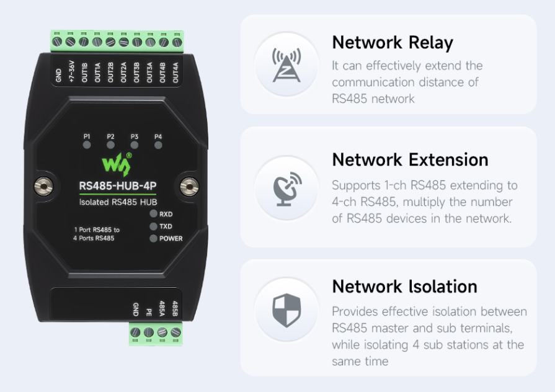Click the P1 indicator LED

point(87,145)
